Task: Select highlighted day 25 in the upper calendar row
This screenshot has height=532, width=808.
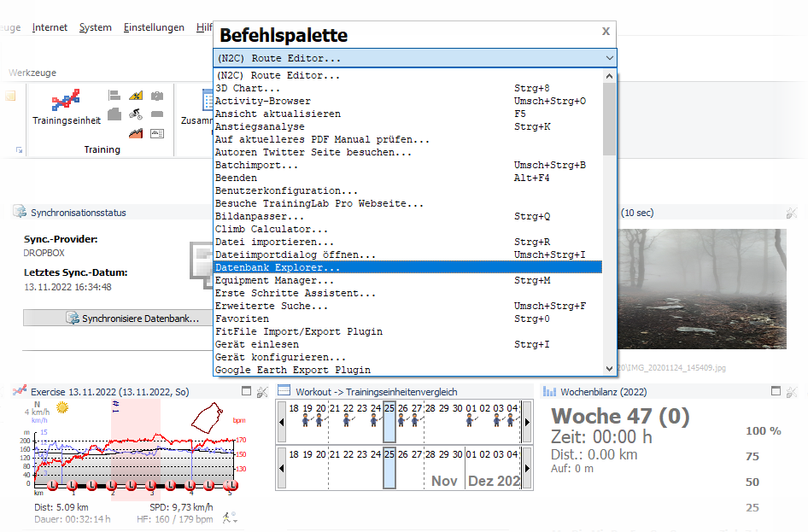Action: 389,421
